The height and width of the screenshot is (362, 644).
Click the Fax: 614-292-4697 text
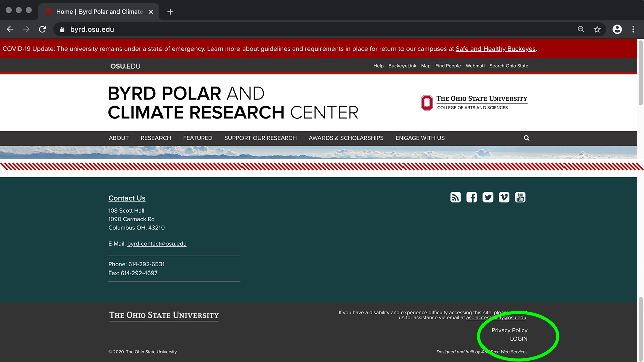133,273
